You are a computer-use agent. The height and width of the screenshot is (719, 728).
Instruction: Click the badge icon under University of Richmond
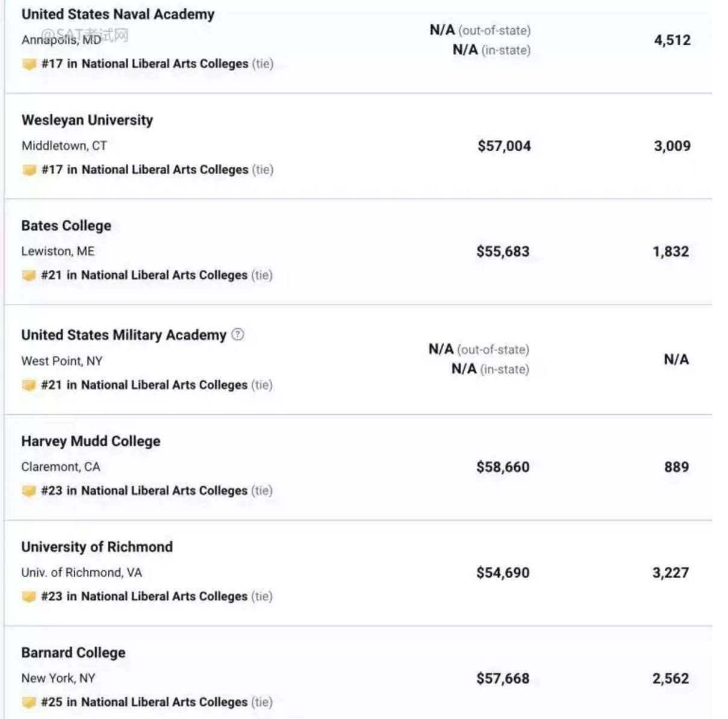[x=28, y=596]
